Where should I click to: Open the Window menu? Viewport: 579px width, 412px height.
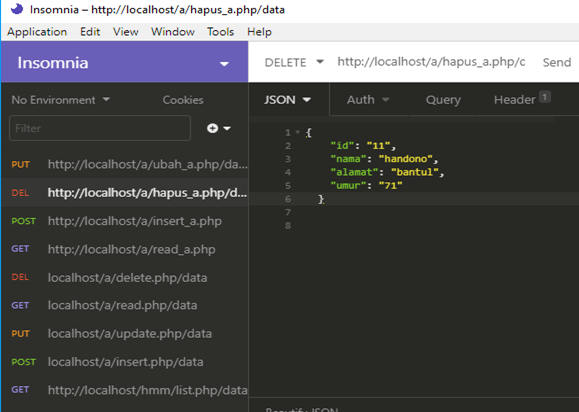(x=172, y=32)
